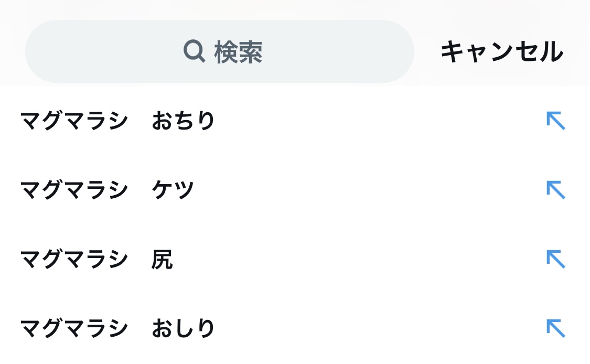Click マグマラシ text in the おちり row
The width and height of the screenshot is (590, 364).
pyautogui.click(x=74, y=121)
